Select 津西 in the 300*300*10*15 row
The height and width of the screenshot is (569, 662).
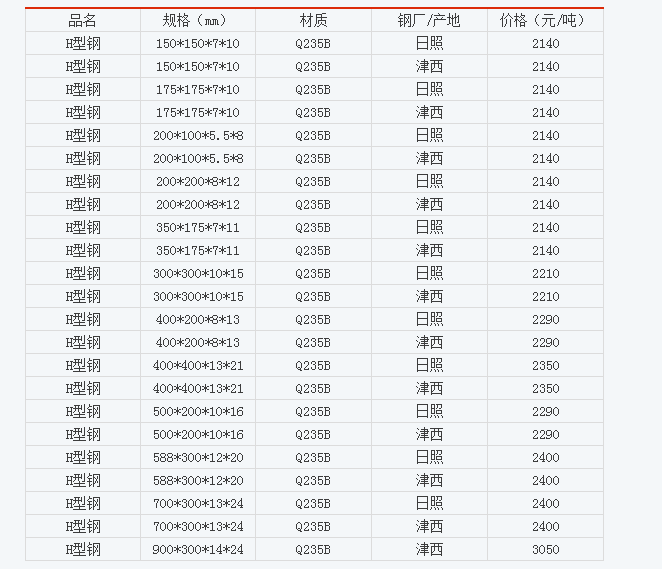pyautogui.click(x=429, y=296)
